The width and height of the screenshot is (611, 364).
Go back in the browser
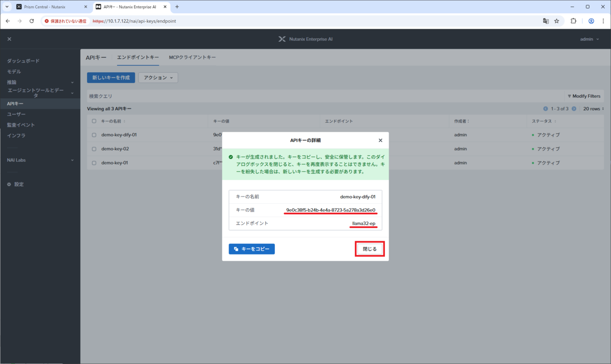pyautogui.click(x=8, y=21)
